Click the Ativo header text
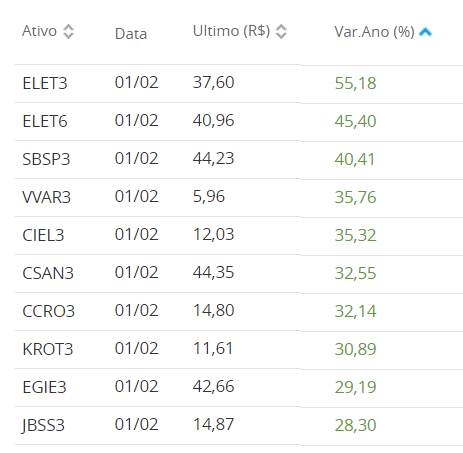 pos(39,31)
